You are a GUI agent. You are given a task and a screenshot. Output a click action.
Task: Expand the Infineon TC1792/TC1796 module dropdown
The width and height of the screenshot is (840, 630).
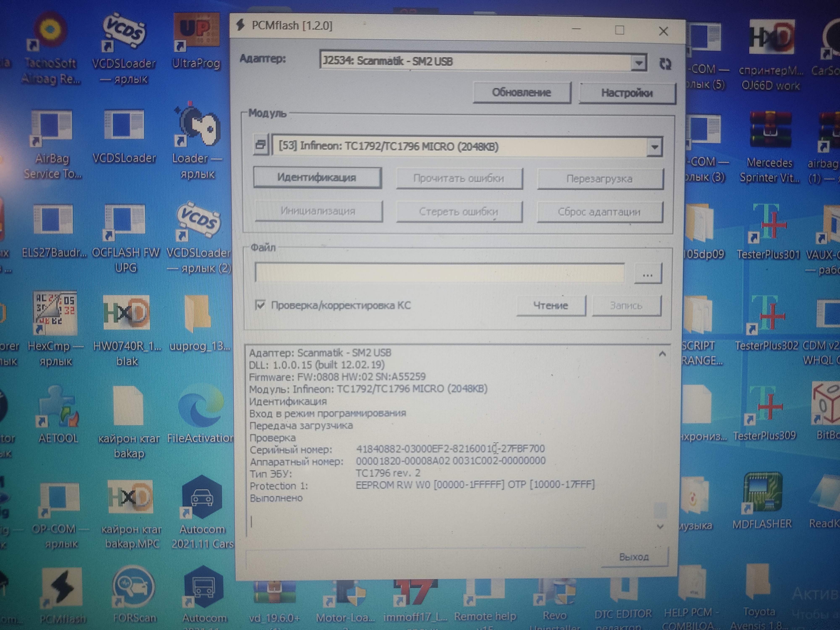pos(655,147)
